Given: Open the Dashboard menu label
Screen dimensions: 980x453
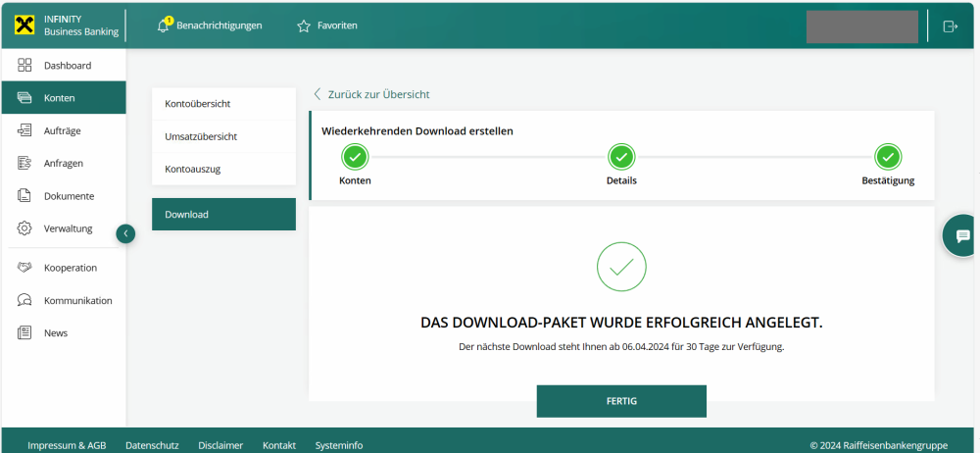Looking at the screenshot, I should [68, 66].
